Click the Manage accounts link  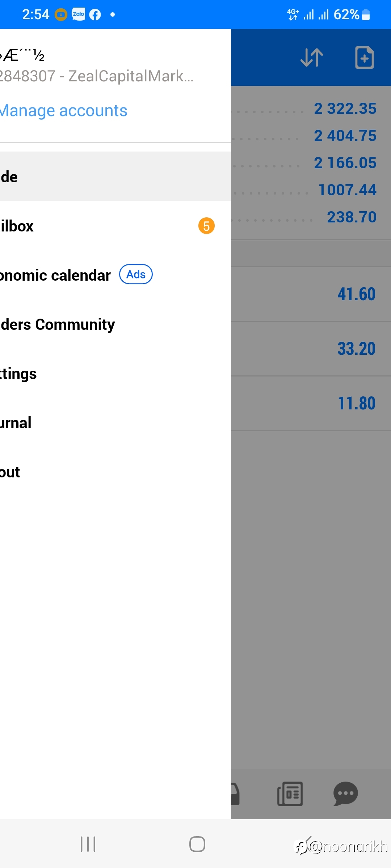coord(64,111)
